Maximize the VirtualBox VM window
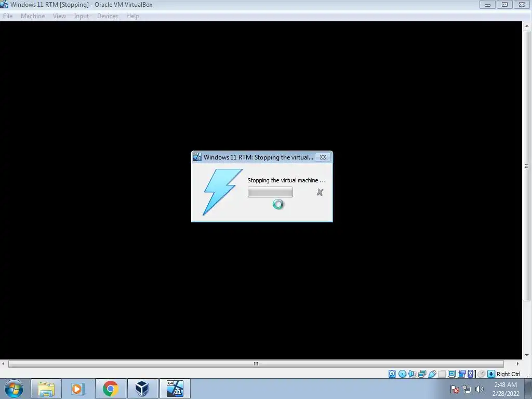Screen dimensions: 532x399 pos(505,5)
